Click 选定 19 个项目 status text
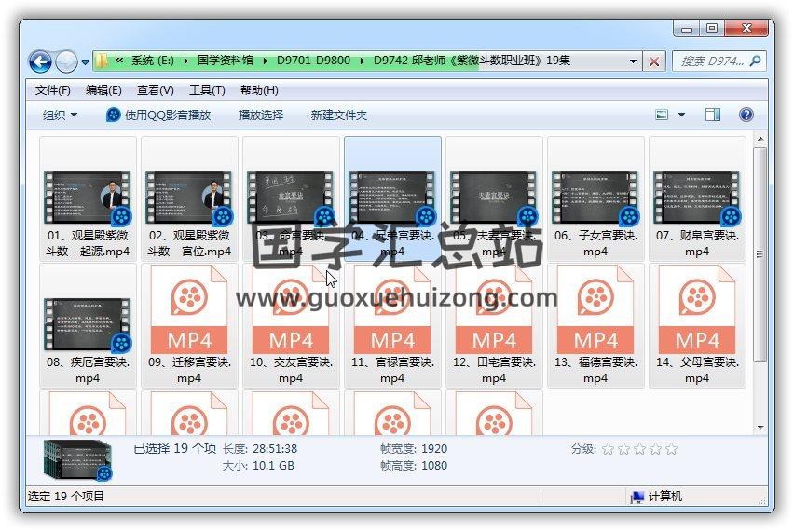The width and height of the screenshot is (794, 532). [66, 496]
